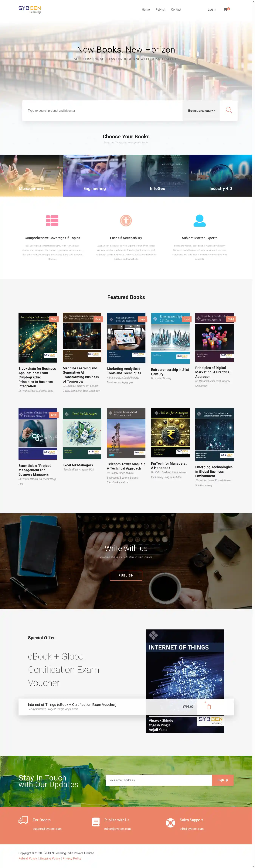
Task: Go to the Contact menu item
Action: [176, 9]
